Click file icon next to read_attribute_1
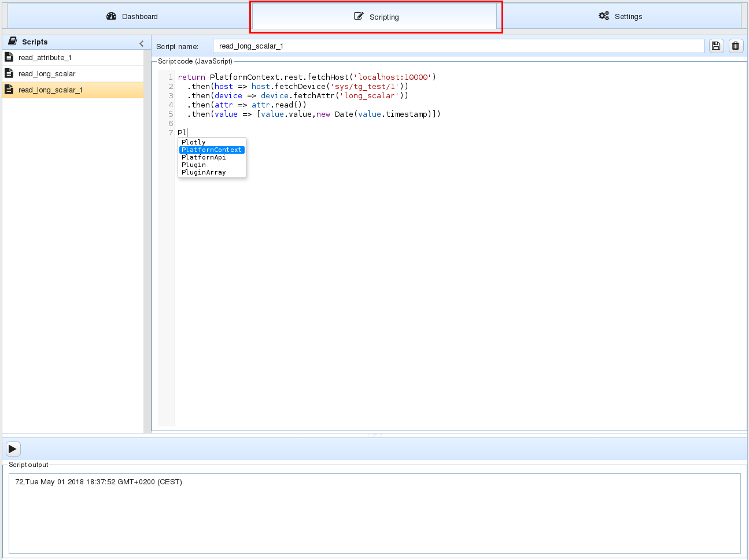The height and width of the screenshot is (560, 749). click(x=9, y=57)
